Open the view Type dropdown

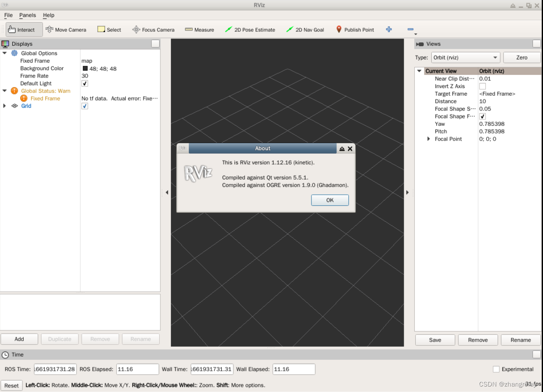[465, 58]
